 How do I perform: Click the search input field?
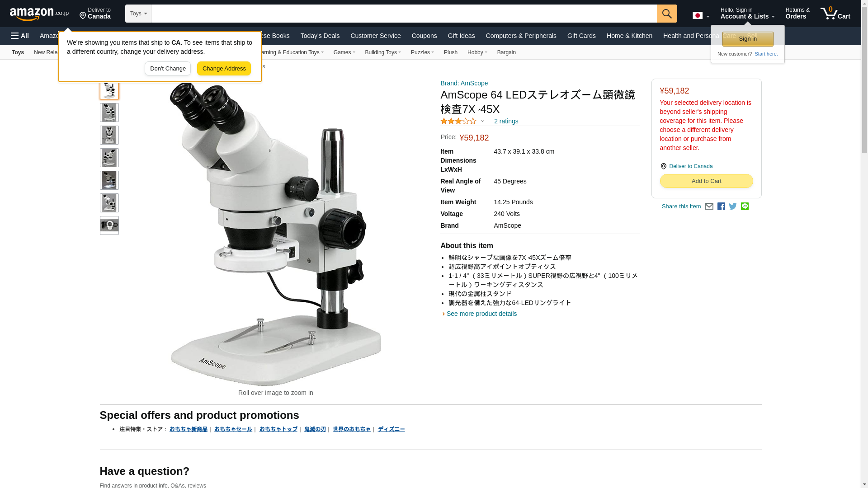point(404,14)
